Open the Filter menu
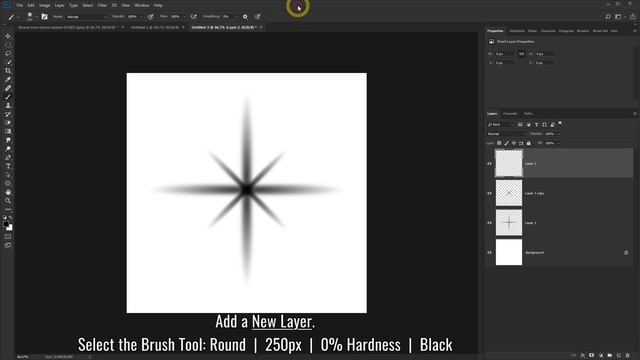Screen dimensions: 640x360 click(102, 5)
